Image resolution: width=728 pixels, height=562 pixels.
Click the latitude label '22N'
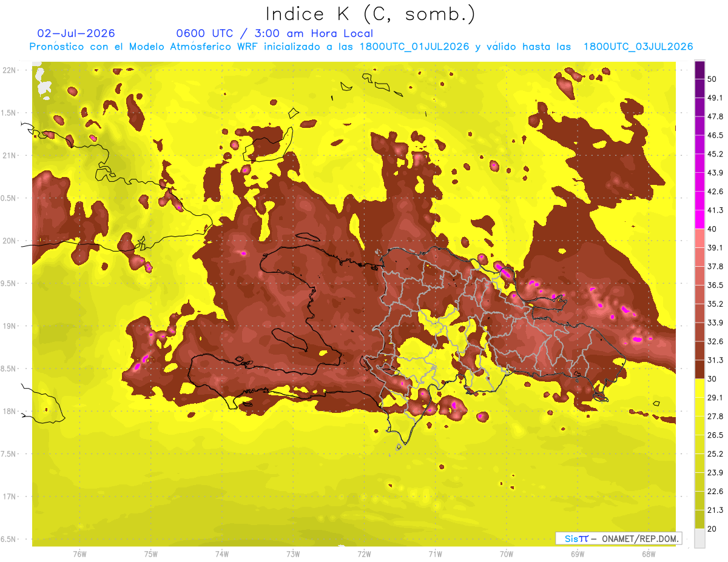9,70
